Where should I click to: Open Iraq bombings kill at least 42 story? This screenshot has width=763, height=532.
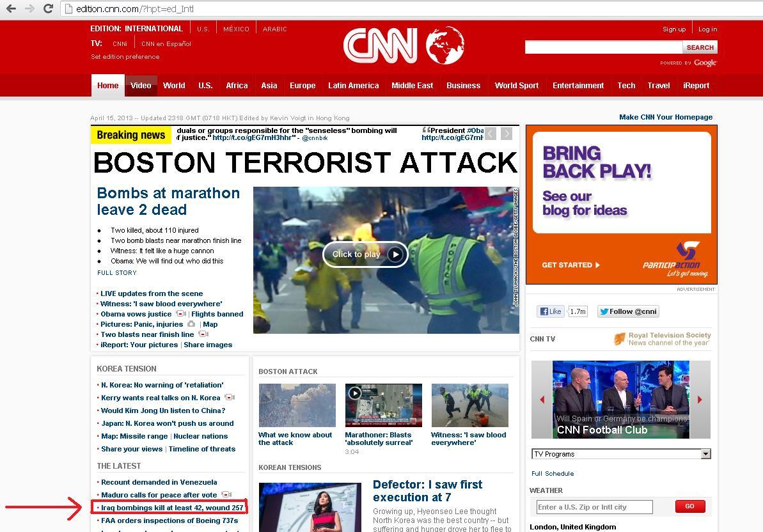[x=172, y=508]
